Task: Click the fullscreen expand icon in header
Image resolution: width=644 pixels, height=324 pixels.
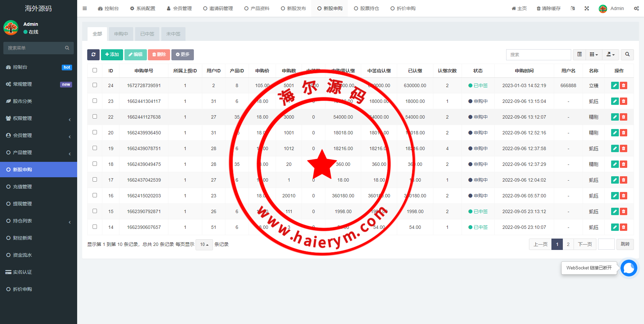Action: click(x=587, y=8)
